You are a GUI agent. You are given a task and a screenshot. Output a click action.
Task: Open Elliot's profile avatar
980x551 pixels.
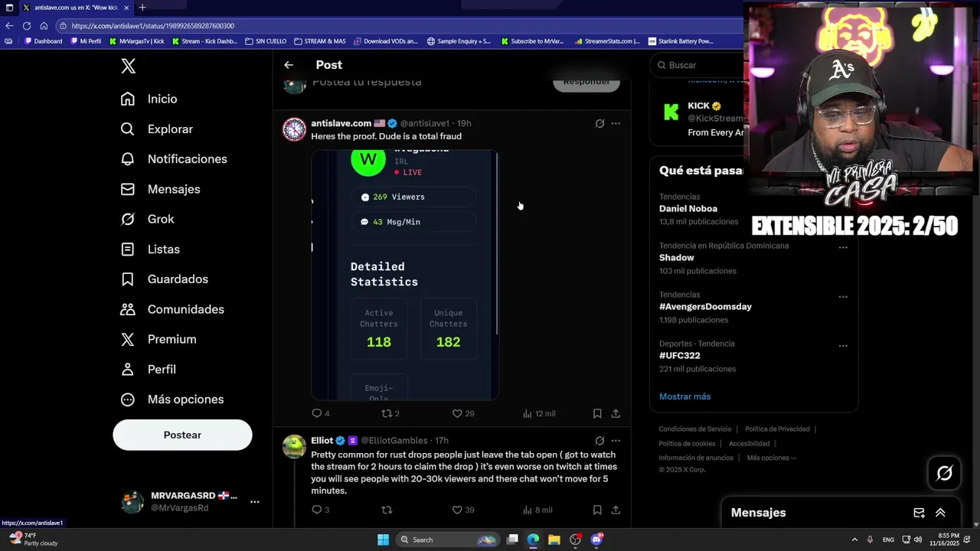(294, 447)
